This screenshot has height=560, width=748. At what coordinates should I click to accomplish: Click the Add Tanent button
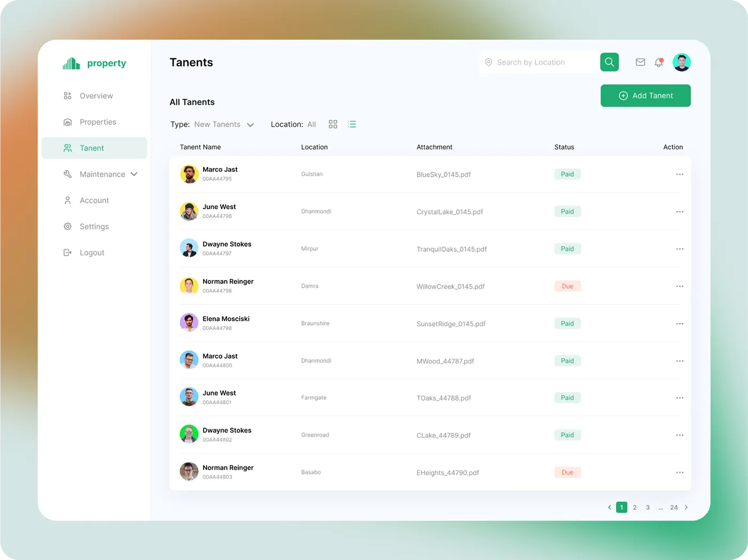tap(645, 96)
